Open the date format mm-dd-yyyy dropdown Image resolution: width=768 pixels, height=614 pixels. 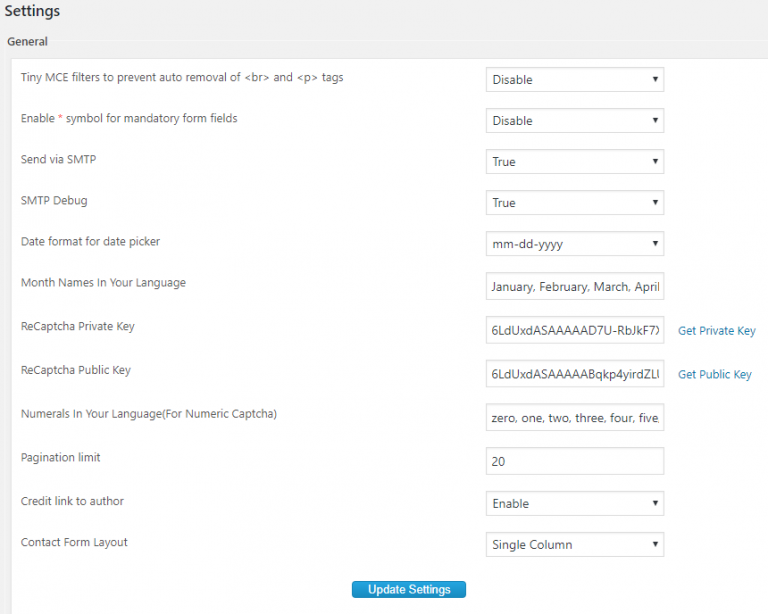574,244
